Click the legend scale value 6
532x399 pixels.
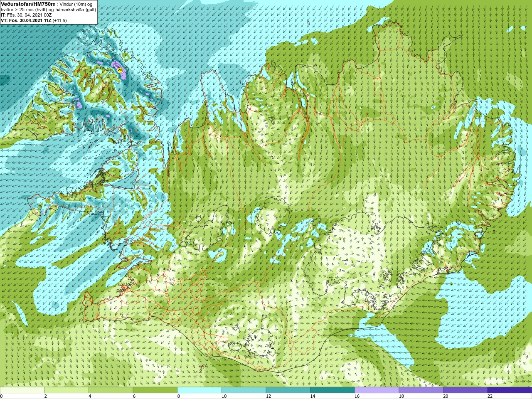tap(134, 396)
